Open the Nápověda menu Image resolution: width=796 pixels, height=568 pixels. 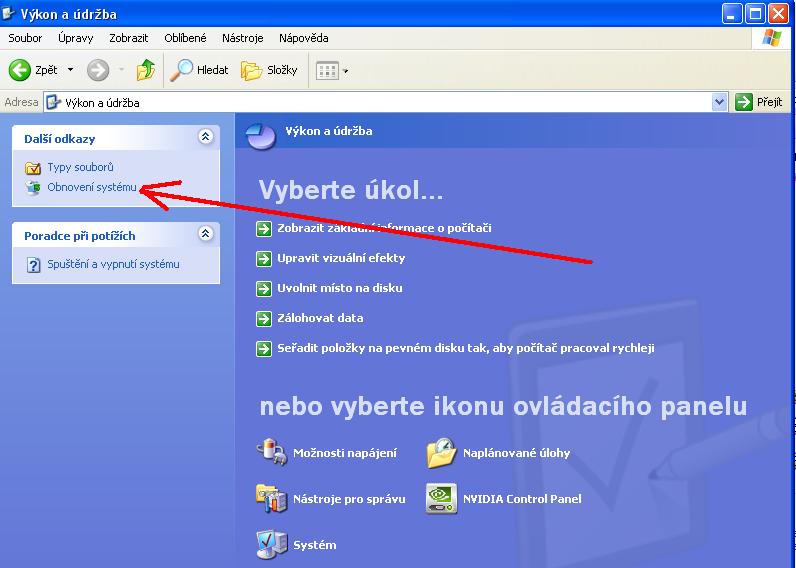click(x=304, y=38)
